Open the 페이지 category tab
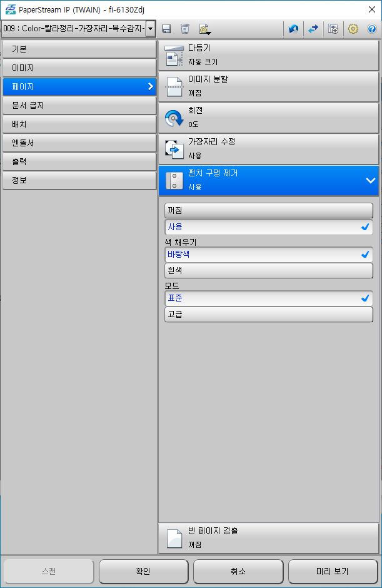 pos(79,86)
